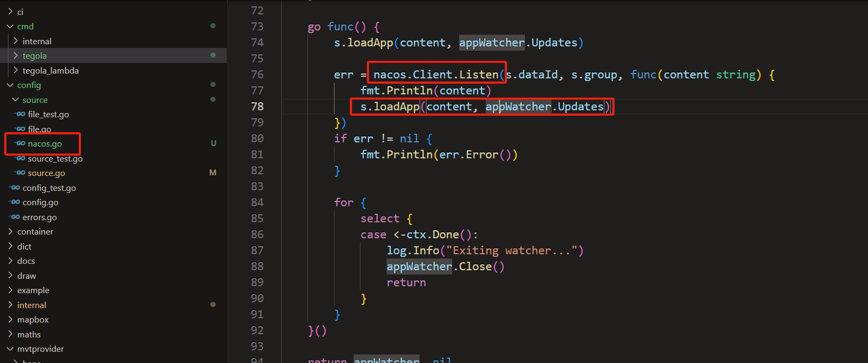The height and width of the screenshot is (363, 868).
Task: Click line number 78 in the gutter
Action: tap(257, 107)
